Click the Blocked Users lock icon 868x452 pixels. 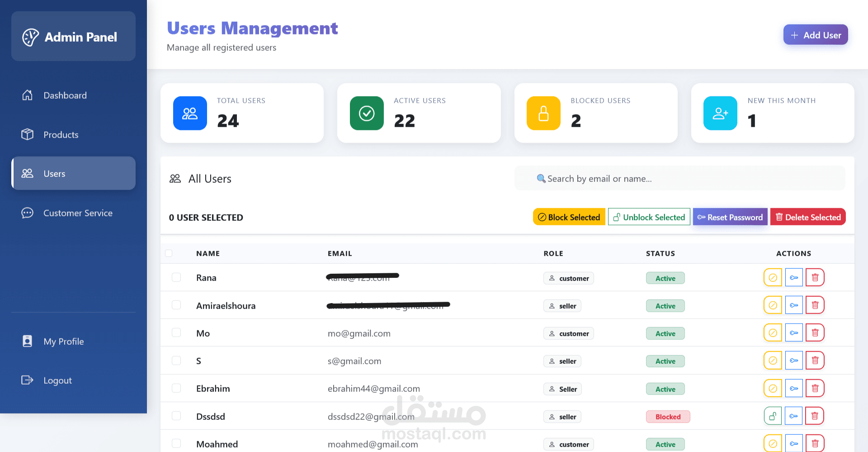tap(543, 113)
